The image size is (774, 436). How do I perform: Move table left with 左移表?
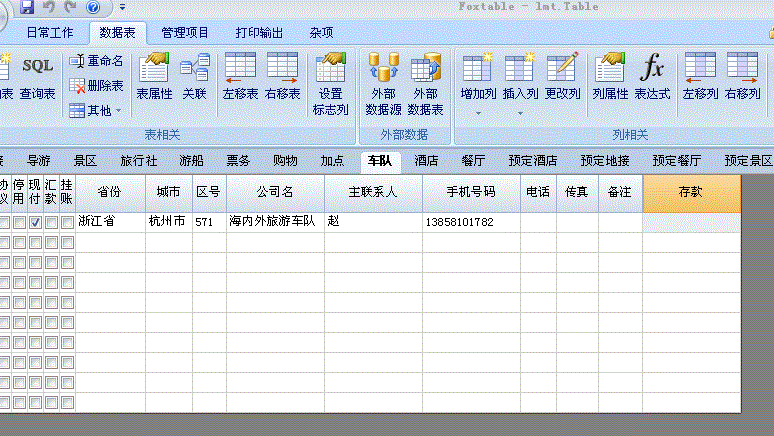[240, 77]
